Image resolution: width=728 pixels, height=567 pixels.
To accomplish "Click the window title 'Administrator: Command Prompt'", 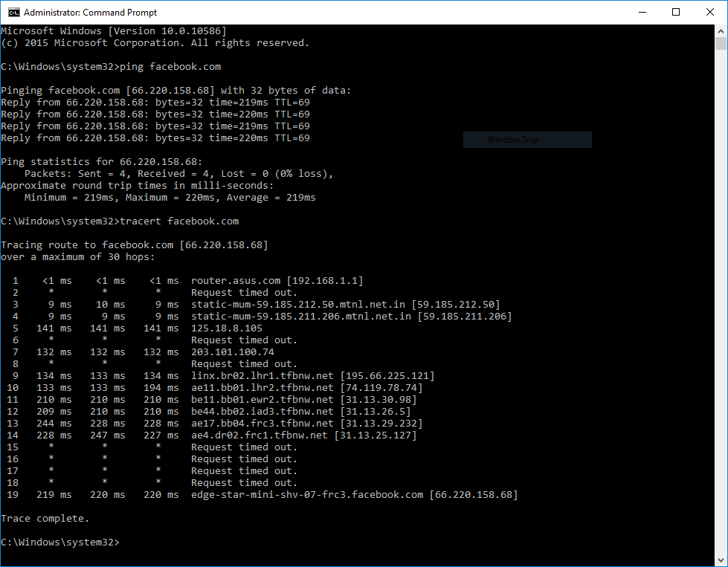I will pos(91,13).
